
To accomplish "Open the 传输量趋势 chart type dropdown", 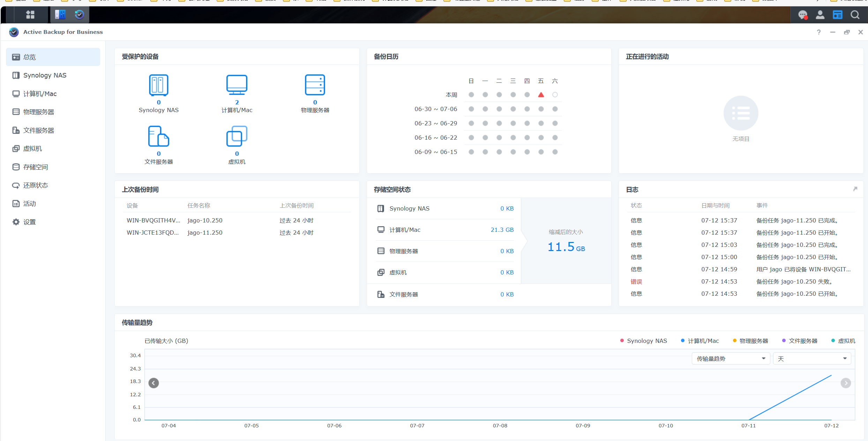I will click(x=731, y=359).
